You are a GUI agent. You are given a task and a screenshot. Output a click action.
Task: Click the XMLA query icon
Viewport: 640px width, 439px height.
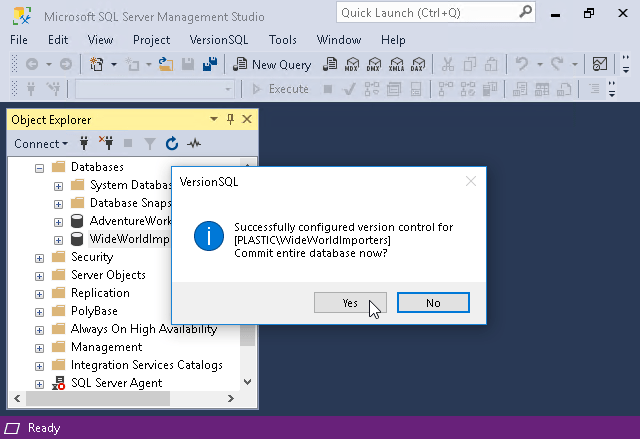point(396,64)
